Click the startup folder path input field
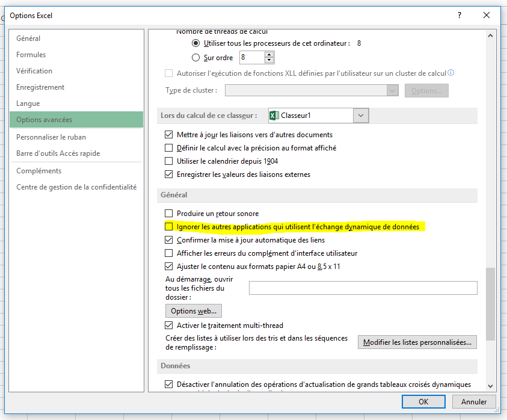507x420 pixels. 363,288
